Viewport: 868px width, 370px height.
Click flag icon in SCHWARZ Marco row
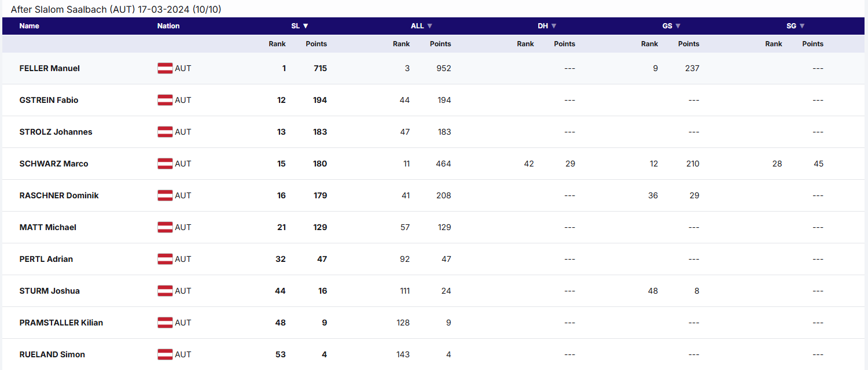click(165, 164)
